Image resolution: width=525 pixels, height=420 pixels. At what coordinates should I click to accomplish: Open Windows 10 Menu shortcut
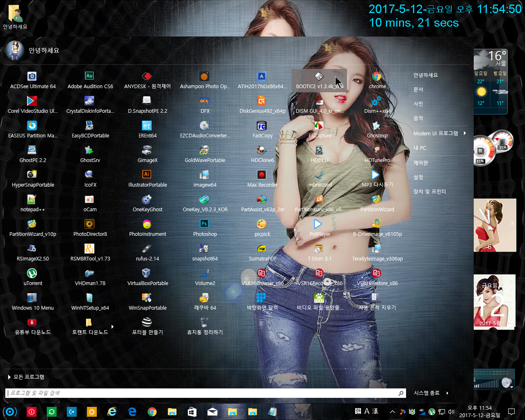33,302
